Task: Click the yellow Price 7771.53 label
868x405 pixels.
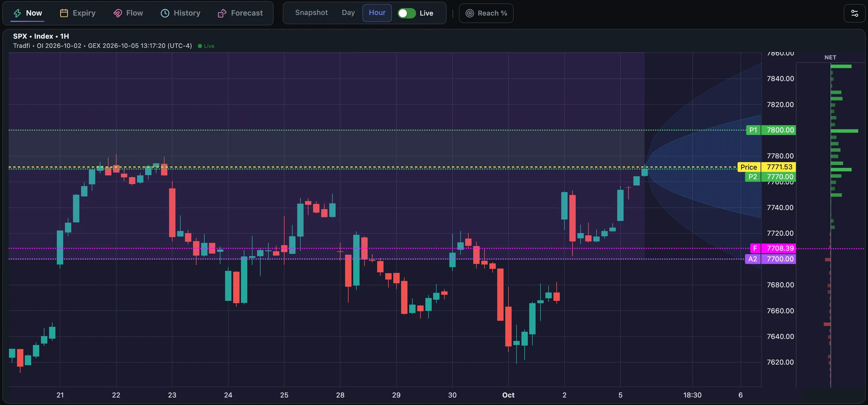Action: pyautogui.click(x=766, y=167)
